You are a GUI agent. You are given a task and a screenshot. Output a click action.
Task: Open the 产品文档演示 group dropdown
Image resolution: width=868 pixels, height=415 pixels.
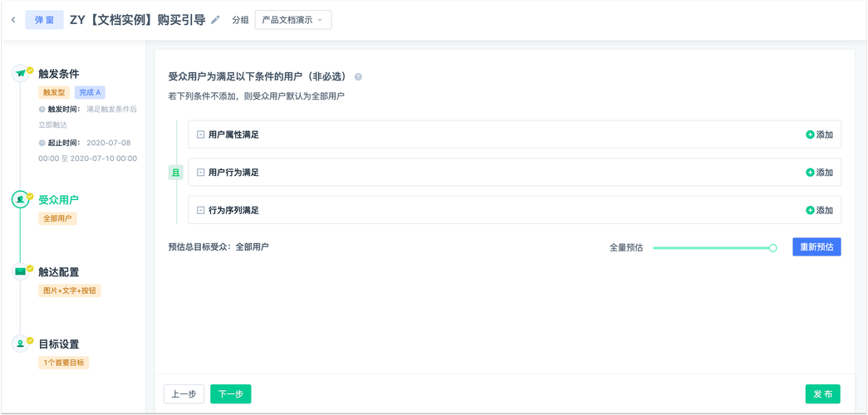(293, 20)
